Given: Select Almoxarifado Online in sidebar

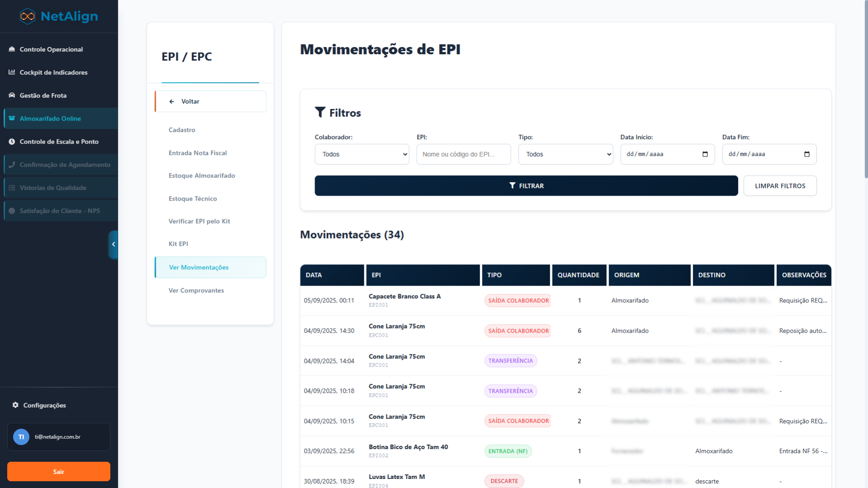Looking at the screenshot, I should [50, 118].
